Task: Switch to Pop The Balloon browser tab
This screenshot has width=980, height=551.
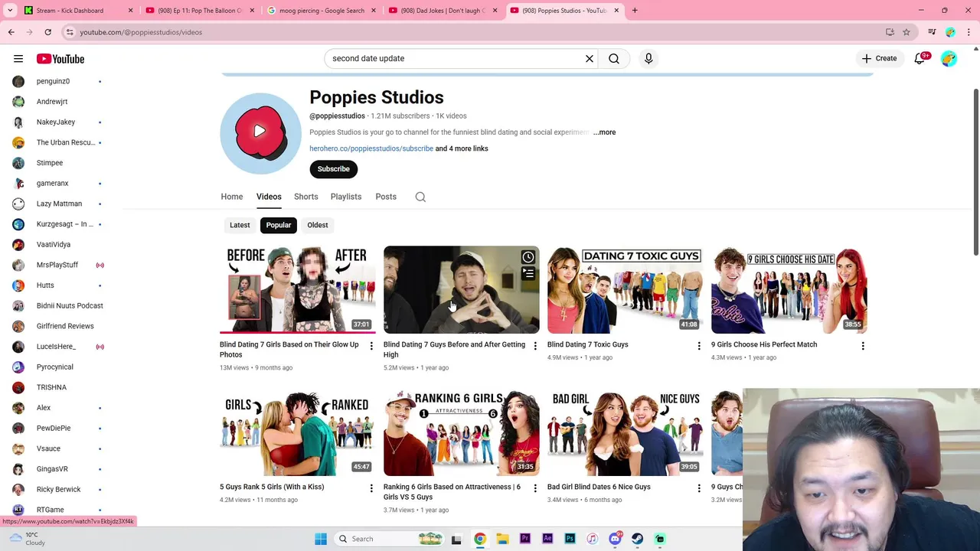Action: coord(199,11)
